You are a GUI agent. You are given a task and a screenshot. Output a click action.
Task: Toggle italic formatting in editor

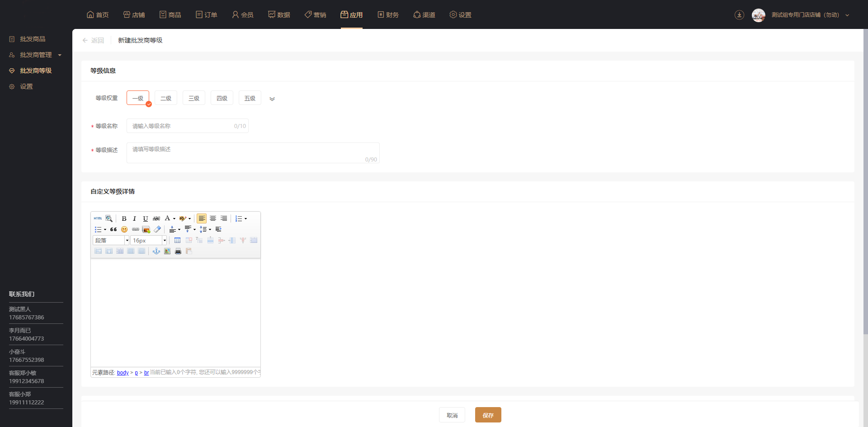point(134,218)
